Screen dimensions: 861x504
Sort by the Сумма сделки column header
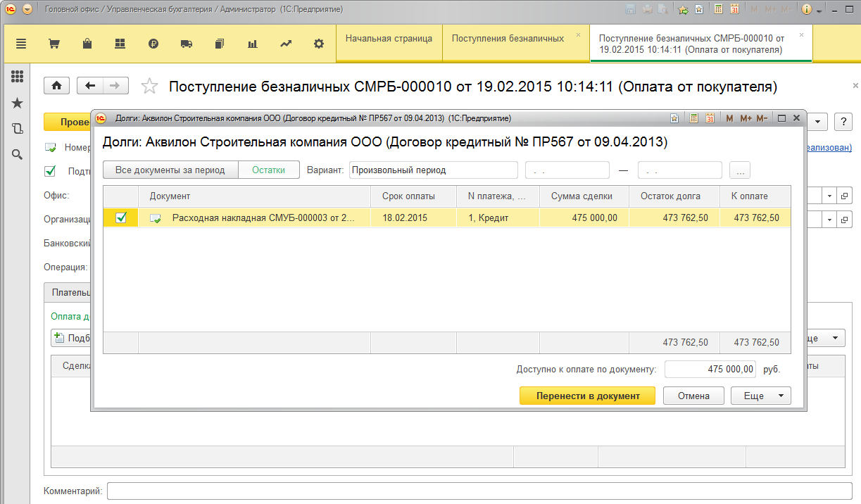tap(584, 196)
